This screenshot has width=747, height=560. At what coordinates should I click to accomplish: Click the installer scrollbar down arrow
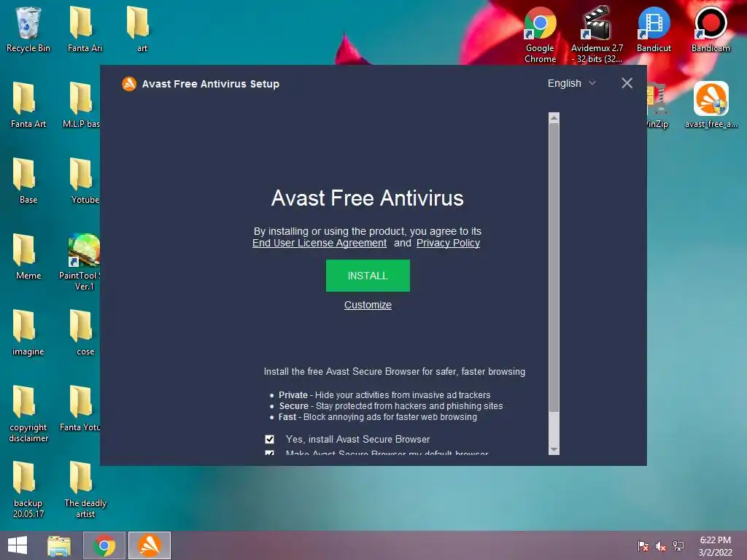(554, 449)
